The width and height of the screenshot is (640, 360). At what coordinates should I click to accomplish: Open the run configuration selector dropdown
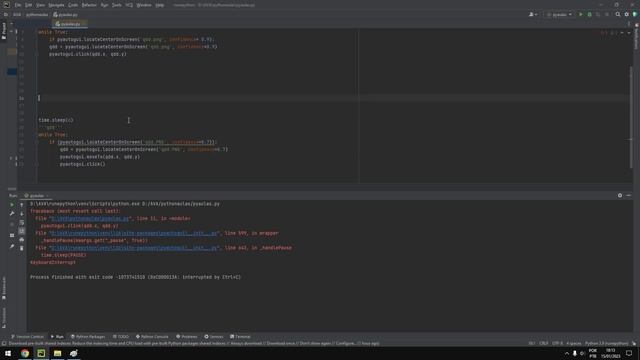click(x=559, y=14)
